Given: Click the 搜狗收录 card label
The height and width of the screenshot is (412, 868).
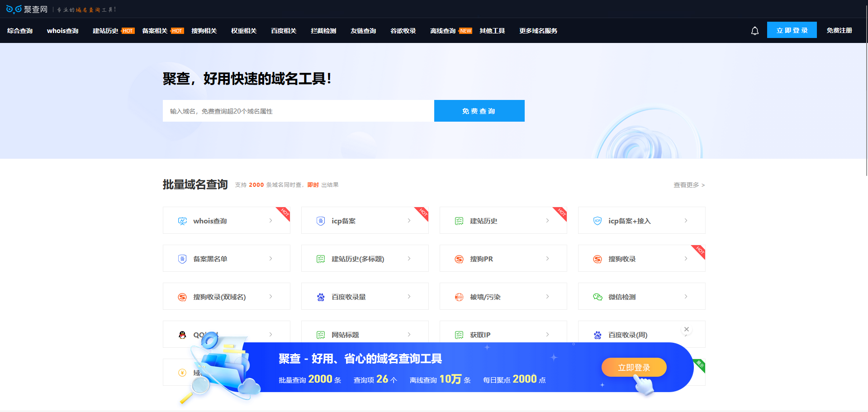Looking at the screenshot, I should tap(622, 259).
